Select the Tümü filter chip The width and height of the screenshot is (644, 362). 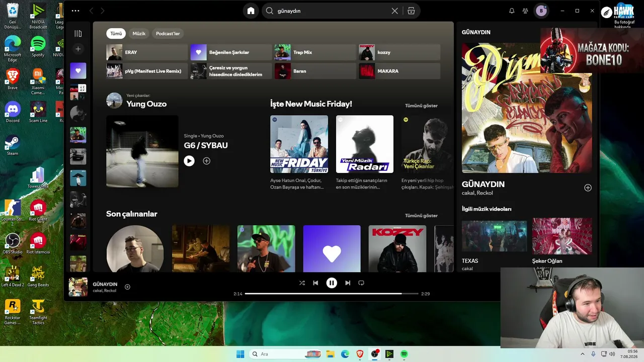click(116, 34)
